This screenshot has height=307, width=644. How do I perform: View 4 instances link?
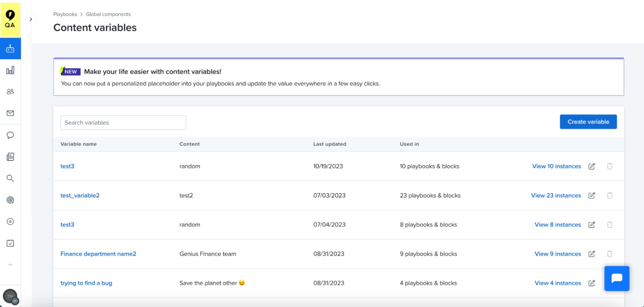pyautogui.click(x=558, y=283)
